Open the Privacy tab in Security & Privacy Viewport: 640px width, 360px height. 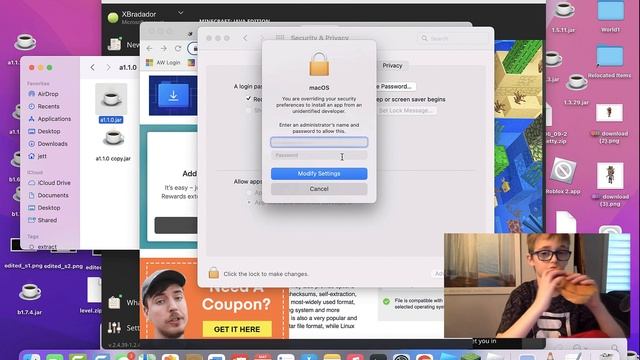392,66
